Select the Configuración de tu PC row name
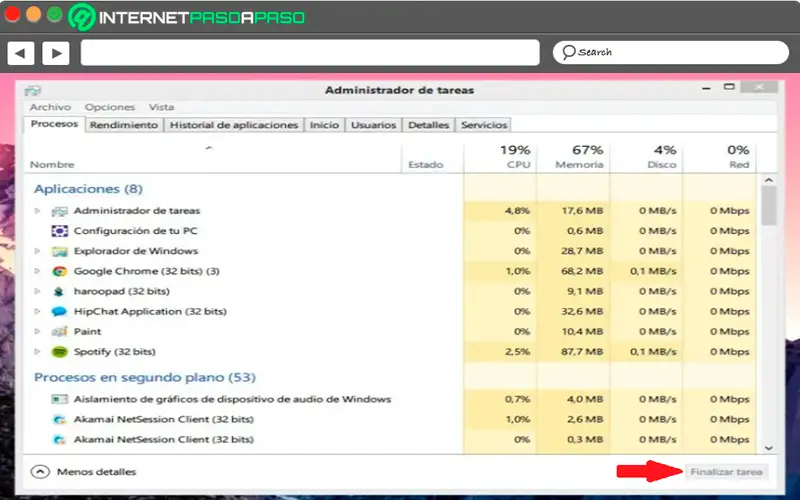 pos(135,231)
